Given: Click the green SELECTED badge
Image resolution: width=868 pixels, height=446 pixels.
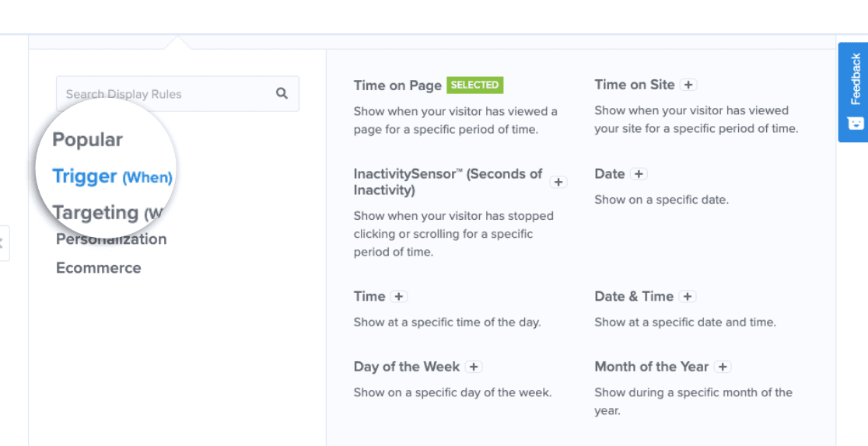Looking at the screenshot, I should click(x=475, y=85).
